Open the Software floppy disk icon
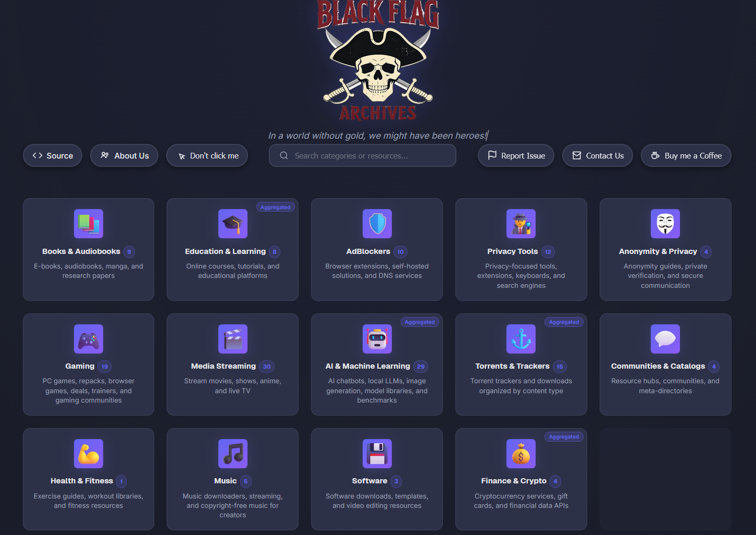 pyautogui.click(x=377, y=454)
